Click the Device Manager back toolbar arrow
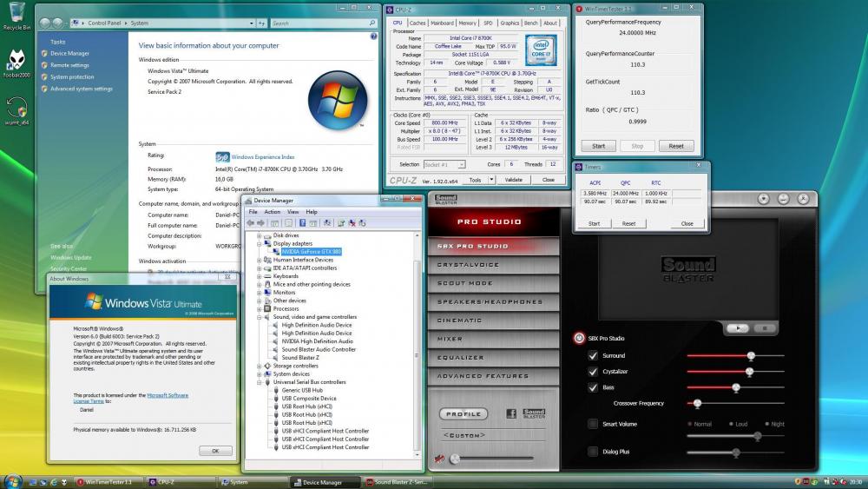This screenshot has width=868, height=489. tap(250, 222)
